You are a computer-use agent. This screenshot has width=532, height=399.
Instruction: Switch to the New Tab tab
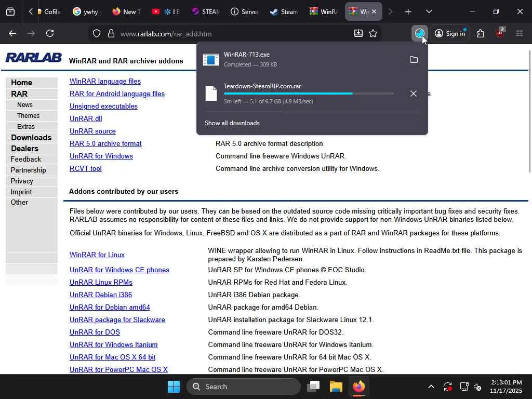click(126, 12)
